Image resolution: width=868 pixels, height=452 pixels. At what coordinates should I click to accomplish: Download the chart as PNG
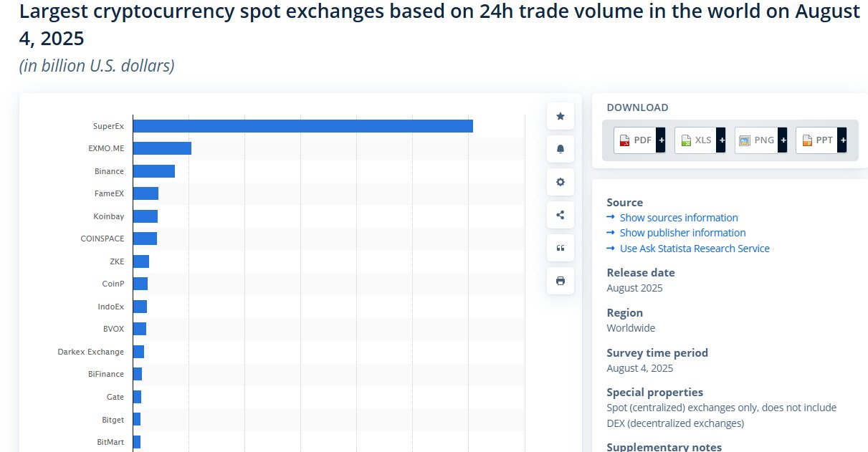coord(761,140)
